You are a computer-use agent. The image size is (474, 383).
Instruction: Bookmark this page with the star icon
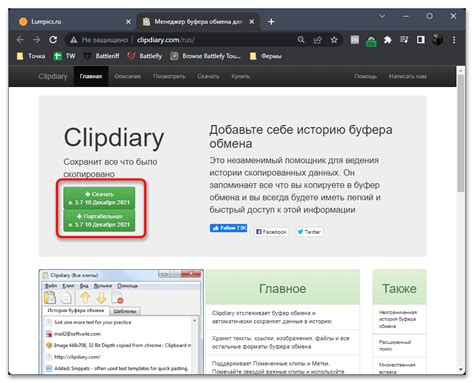pyautogui.click(x=334, y=40)
